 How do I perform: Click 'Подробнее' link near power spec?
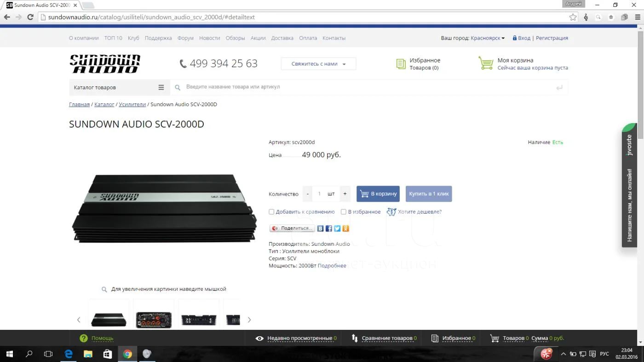coord(332,266)
